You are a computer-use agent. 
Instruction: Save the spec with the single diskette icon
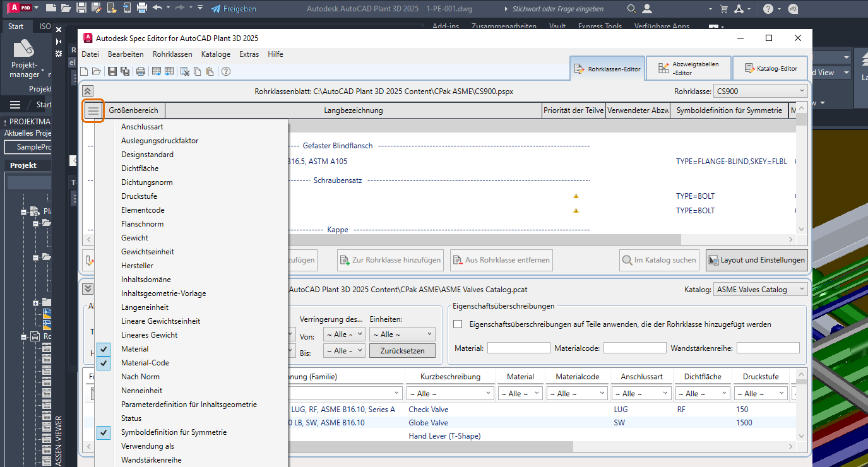pos(112,71)
